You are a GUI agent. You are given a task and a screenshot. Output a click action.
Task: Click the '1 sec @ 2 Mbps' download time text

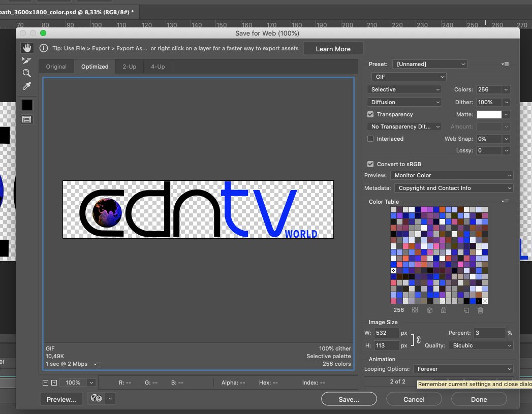point(67,364)
